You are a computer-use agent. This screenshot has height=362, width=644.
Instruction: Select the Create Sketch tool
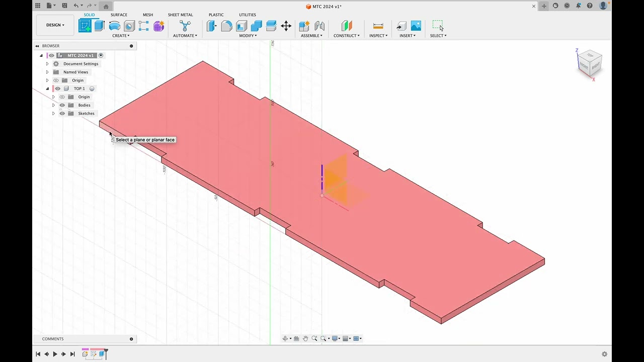[85, 26]
